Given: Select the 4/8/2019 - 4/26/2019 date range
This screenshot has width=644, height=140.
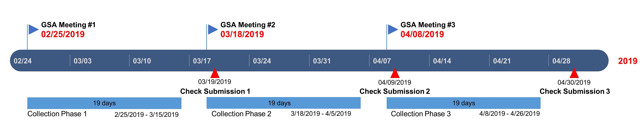Looking at the screenshot, I should click(510, 114).
